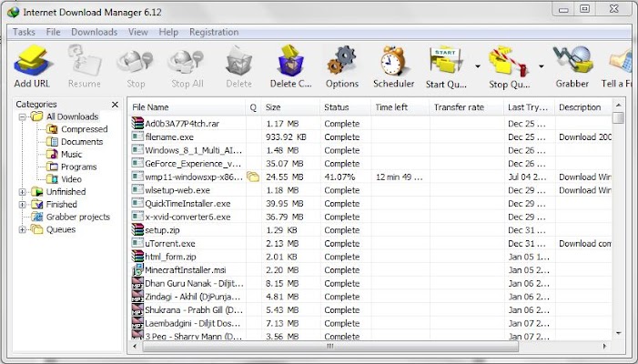This screenshot has width=638, height=364.
Task: Collapse the All Downloads tree node
Action: click(x=23, y=117)
